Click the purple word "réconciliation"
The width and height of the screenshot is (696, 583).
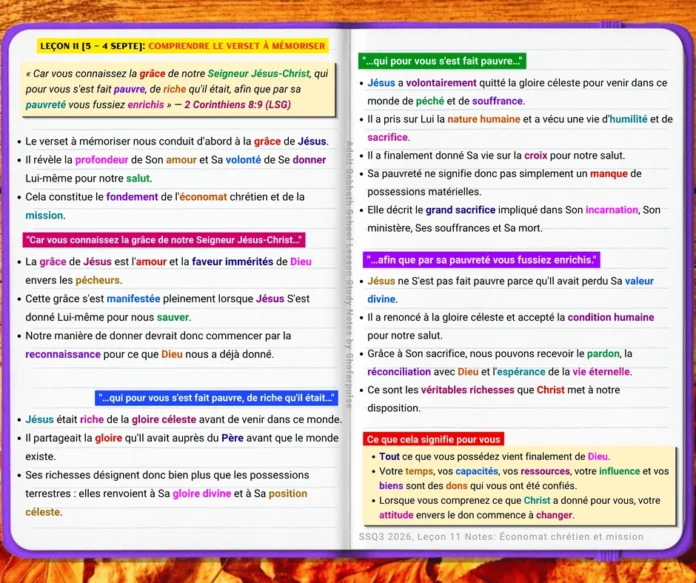[399, 372]
